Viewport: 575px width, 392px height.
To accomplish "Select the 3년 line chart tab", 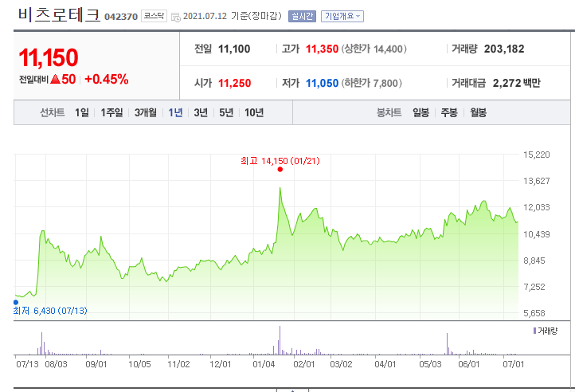I will (201, 112).
